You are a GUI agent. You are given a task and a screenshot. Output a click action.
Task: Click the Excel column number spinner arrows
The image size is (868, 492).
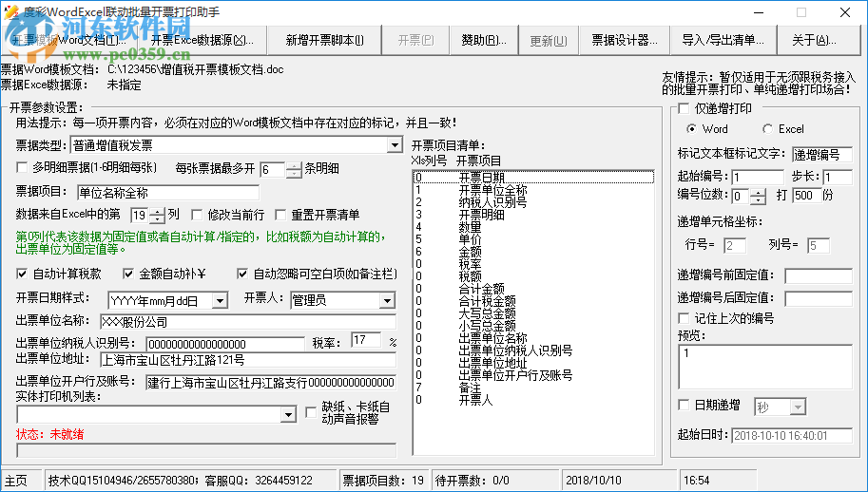pos(157,215)
